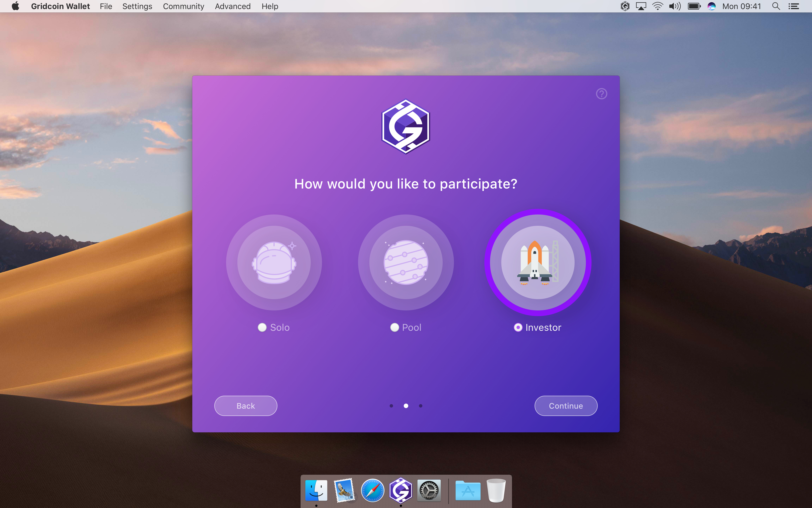
Task: Open the Settings menu
Action: [137, 6]
